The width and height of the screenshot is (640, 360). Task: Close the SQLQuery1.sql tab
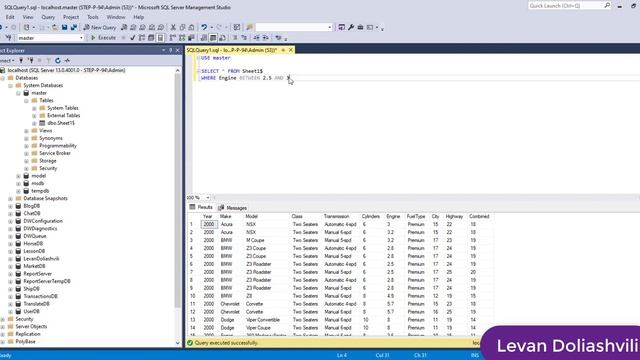291,50
